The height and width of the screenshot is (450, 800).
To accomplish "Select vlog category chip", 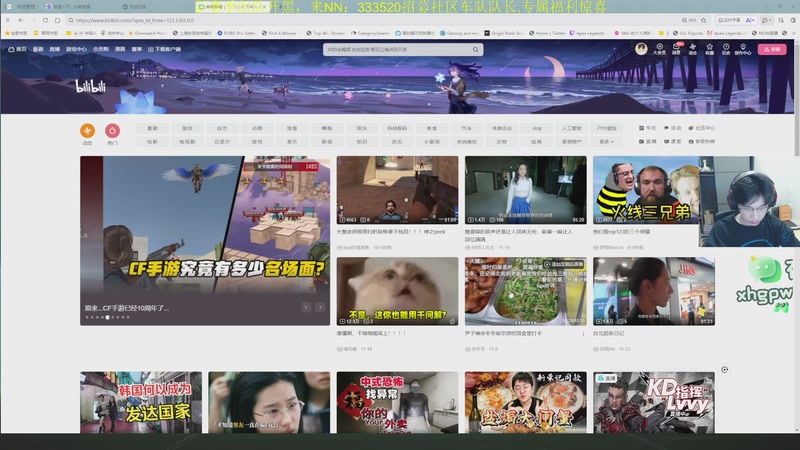I will (x=536, y=128).
